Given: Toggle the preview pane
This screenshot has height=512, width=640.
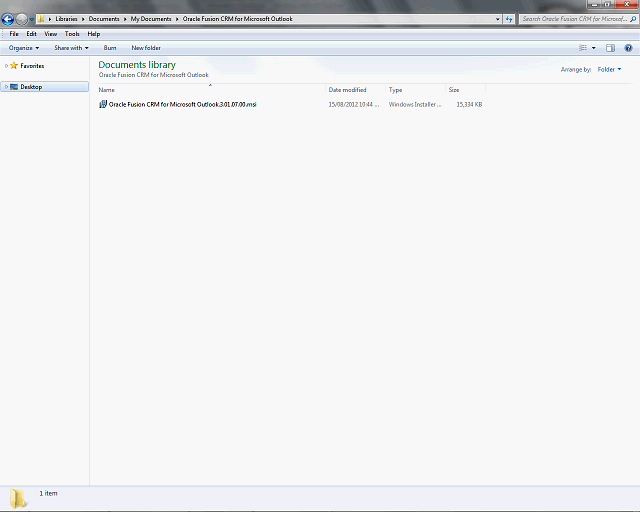Looking at the screenshot, I should pyautogui.click(x=610, y=48).
